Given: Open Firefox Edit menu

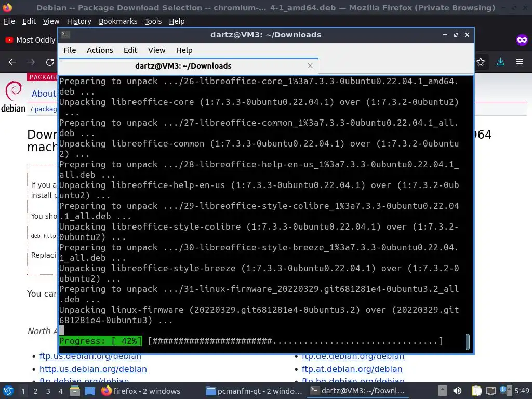Looking at the screenshot, I should [29, 21].
